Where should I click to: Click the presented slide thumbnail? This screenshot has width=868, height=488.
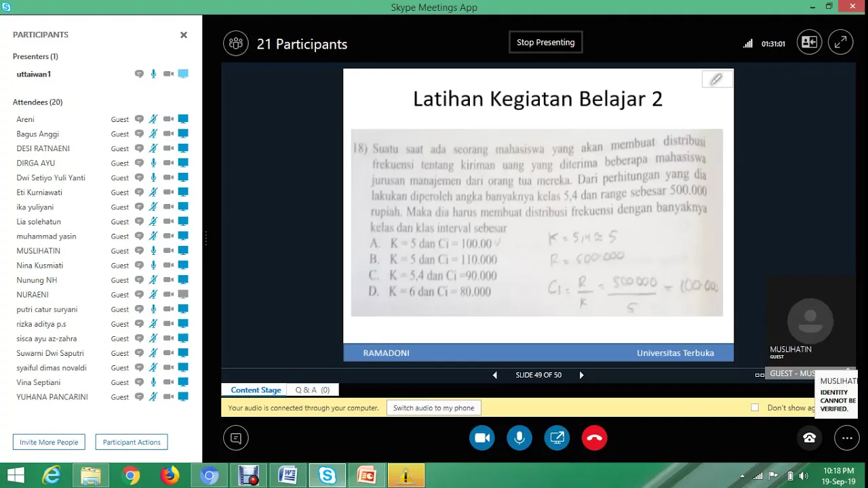point(538,215)
